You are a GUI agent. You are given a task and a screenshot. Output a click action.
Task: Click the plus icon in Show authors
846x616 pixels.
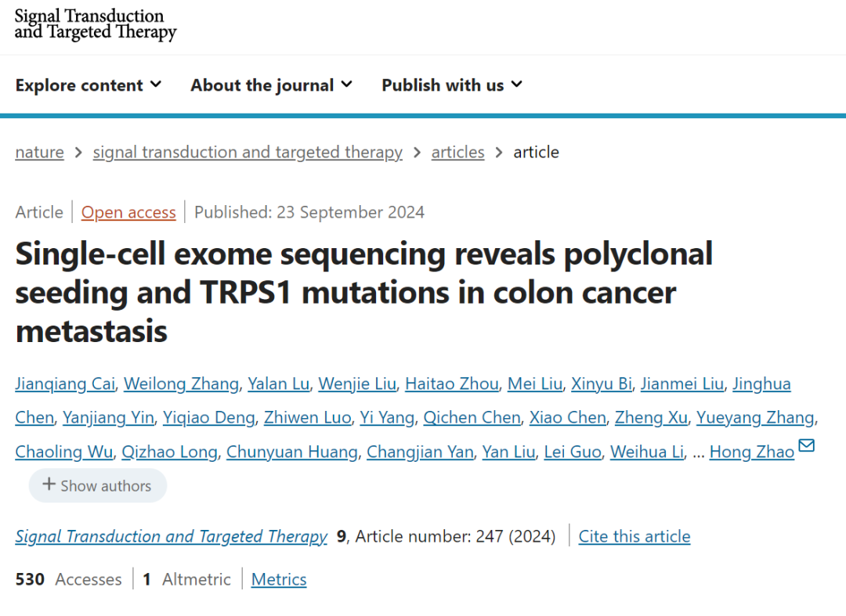point(49,485)
